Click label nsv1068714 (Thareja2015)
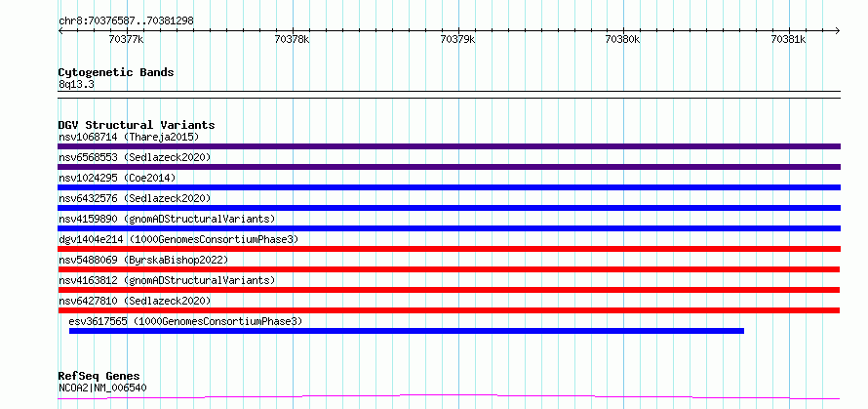 129,137
